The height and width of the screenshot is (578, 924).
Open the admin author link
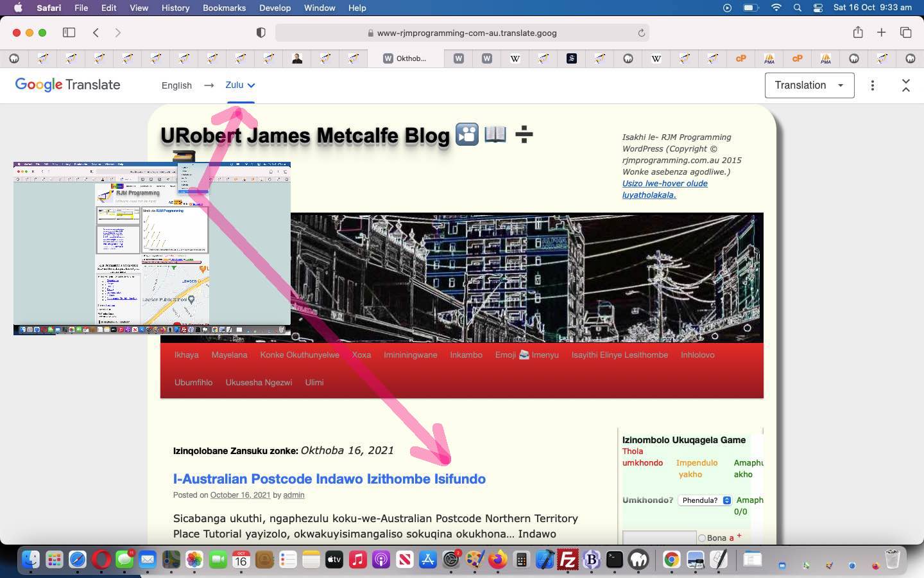click(x=293, y=495)
